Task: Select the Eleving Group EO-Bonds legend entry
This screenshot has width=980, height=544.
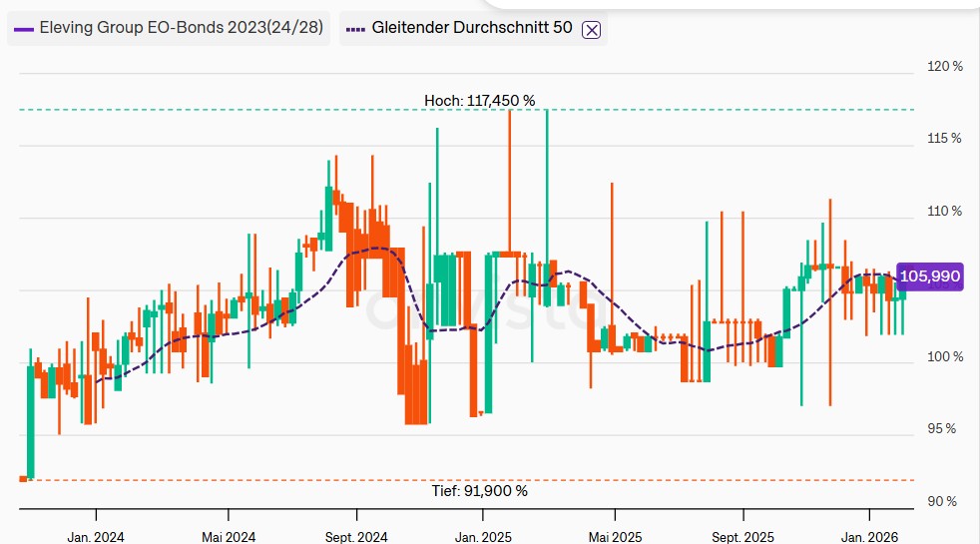Action: click(180, 28)
